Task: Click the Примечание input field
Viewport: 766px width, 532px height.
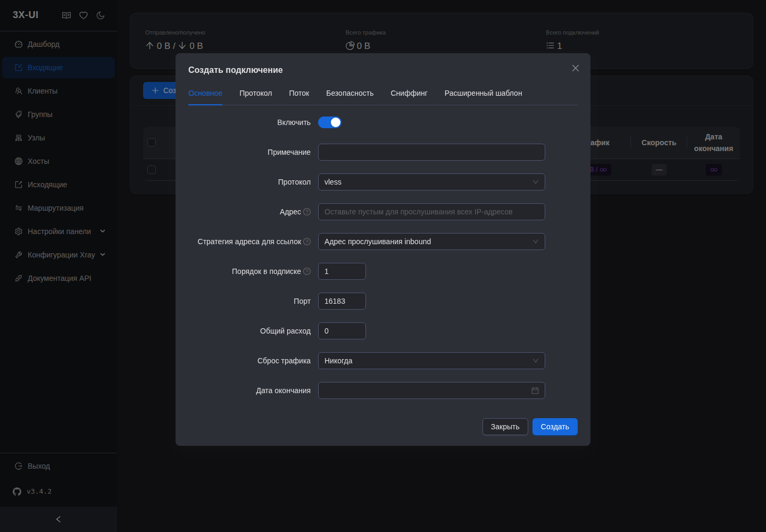Action: (431, 152)
